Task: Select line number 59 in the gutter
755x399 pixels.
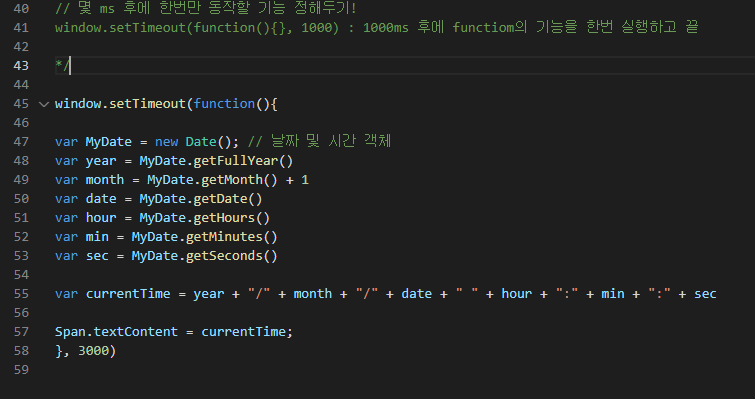Action: [x=21, y=370]
